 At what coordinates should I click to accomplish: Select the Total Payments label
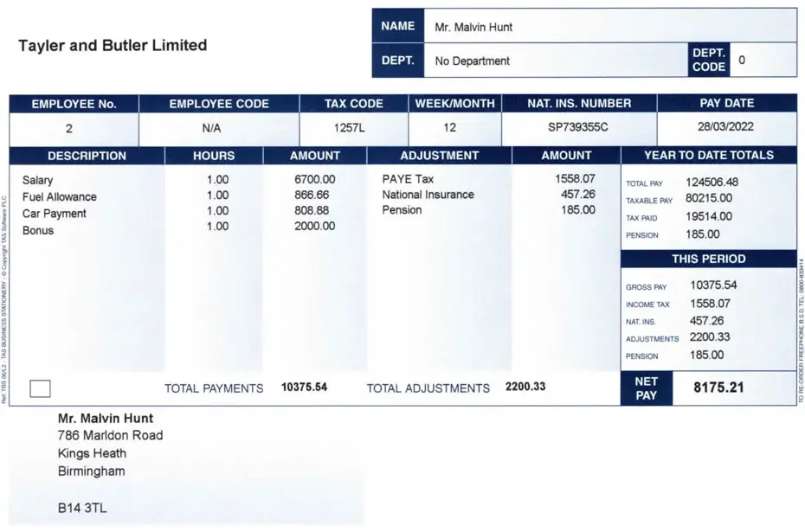tap(214, 388)
